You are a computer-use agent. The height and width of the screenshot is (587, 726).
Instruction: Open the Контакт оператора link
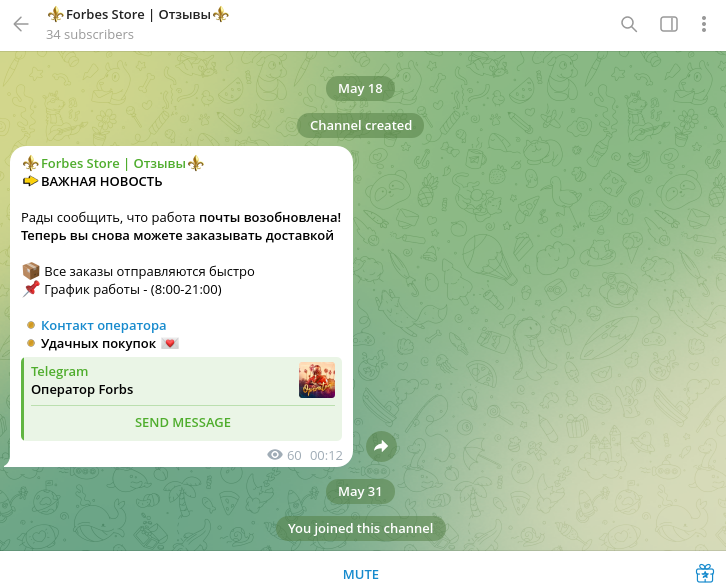pyautogui.click(x=104, y=325)
